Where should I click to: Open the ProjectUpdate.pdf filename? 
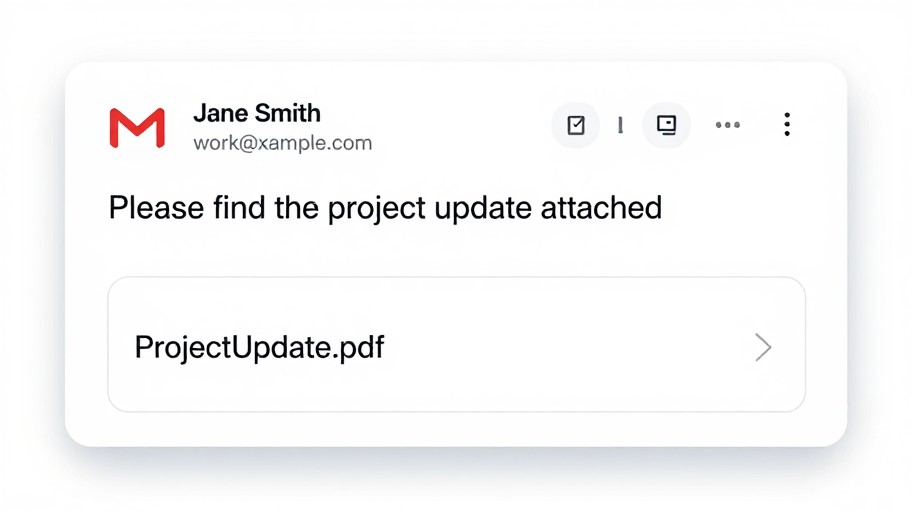click(x=259, y=347)
